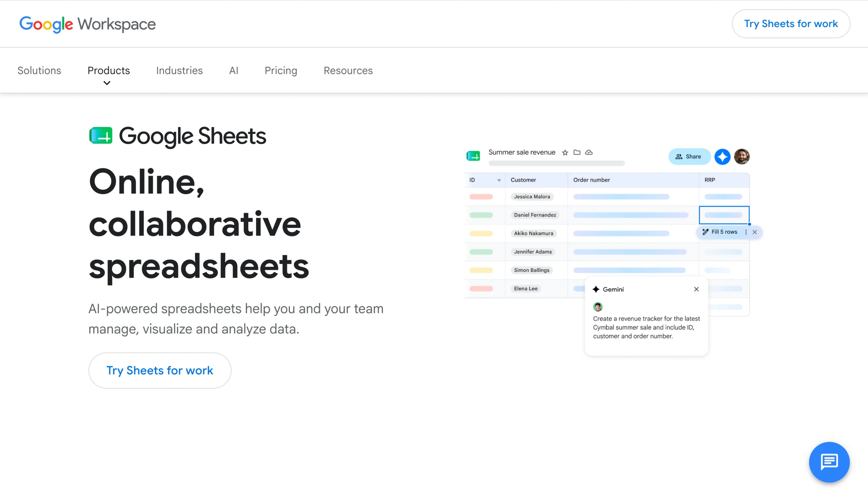Click the green Google Sheets logo icon beside the heading

(x=101, y=136)
